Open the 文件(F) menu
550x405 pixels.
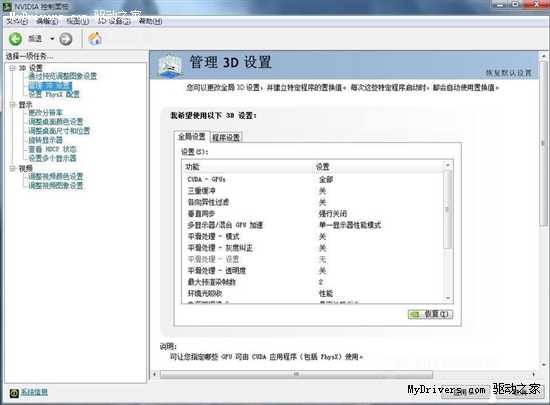(x=16, y=21)
